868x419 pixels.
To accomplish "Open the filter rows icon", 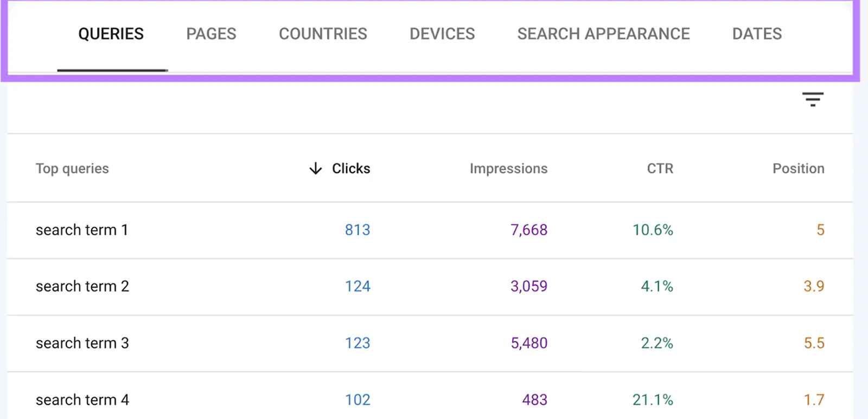I will (x=813, y=99).
